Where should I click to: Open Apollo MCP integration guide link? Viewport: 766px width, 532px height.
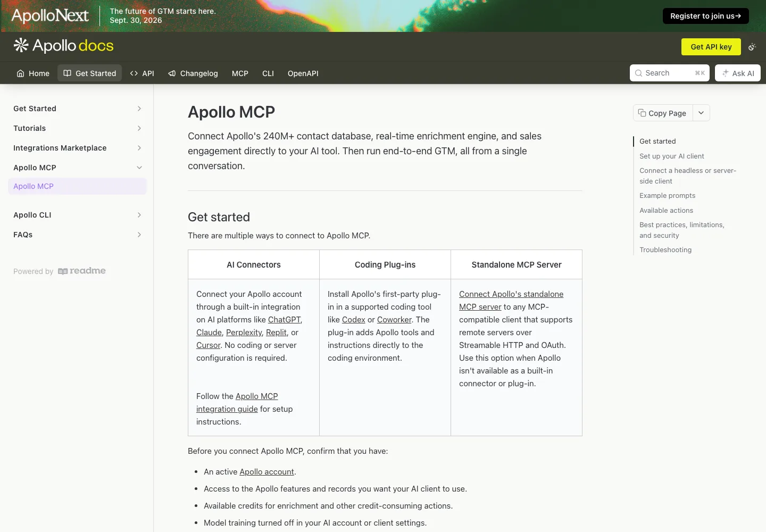coord(237,403)
